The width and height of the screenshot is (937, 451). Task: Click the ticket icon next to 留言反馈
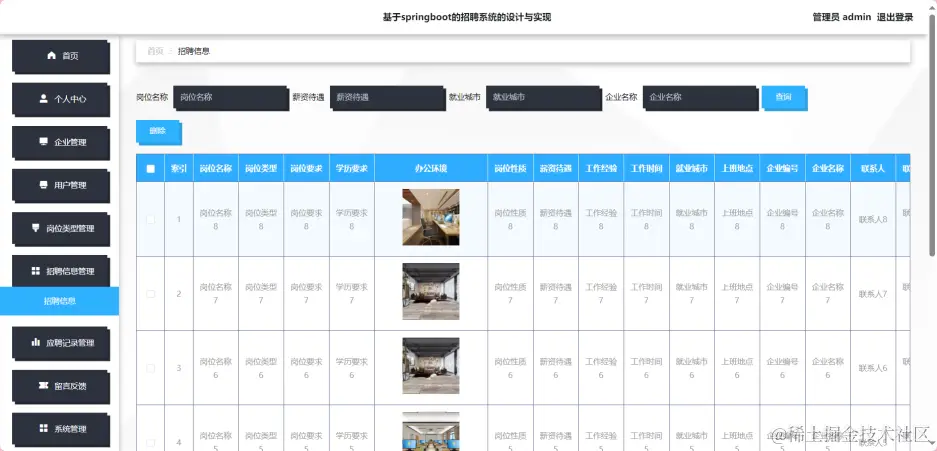(x=43, y=385)
